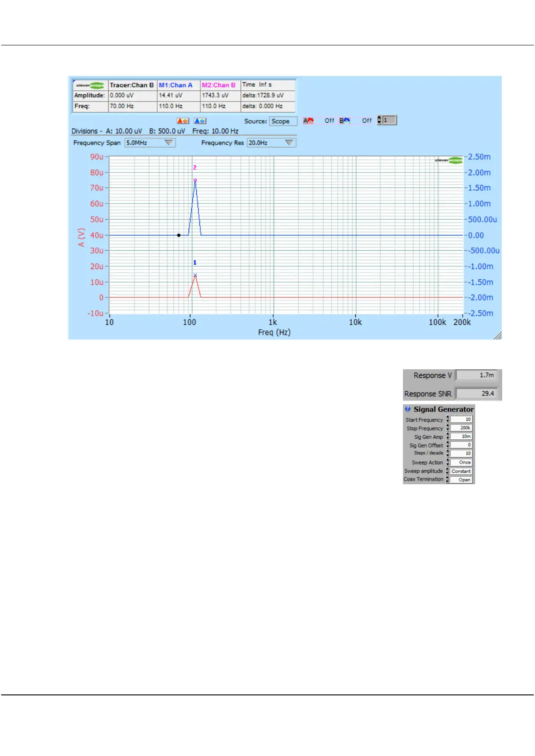
Task: Open the Frequency Res dropdown
Action: [271, 143]
